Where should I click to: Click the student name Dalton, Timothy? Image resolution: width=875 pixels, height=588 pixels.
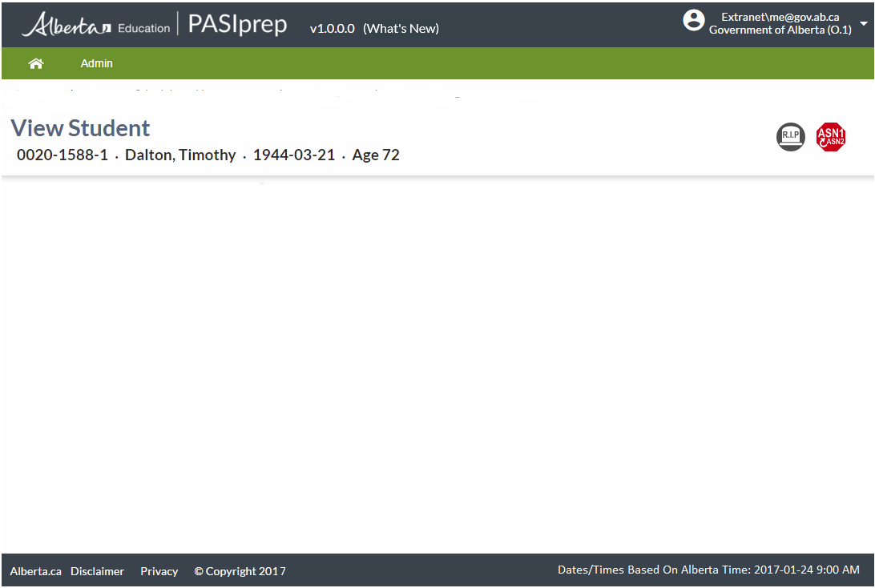[180, 155]
